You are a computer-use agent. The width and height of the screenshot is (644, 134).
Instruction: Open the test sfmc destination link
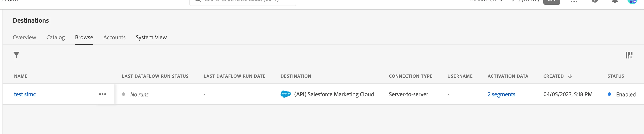25,94
